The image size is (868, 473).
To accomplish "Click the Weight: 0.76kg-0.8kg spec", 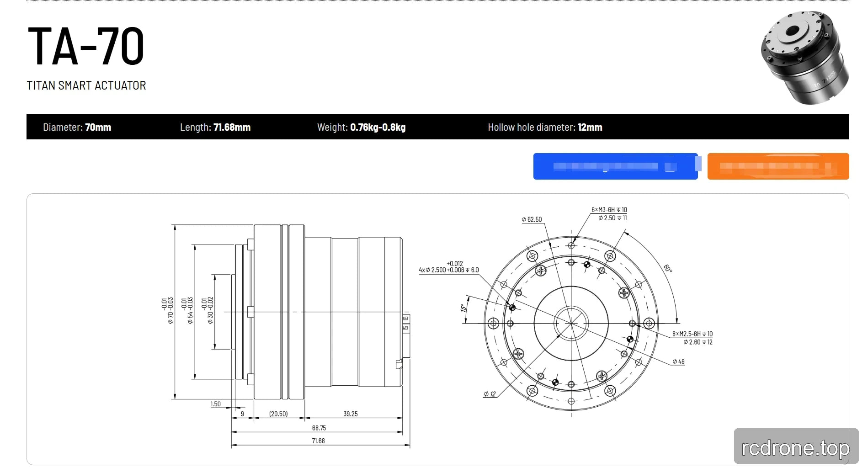I will point(362,127).
